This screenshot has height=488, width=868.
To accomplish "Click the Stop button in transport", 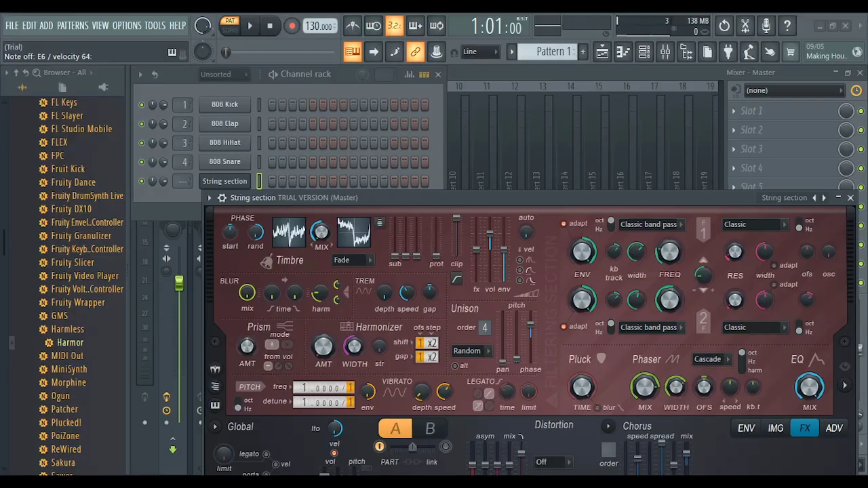I will [x=270, y=26].
